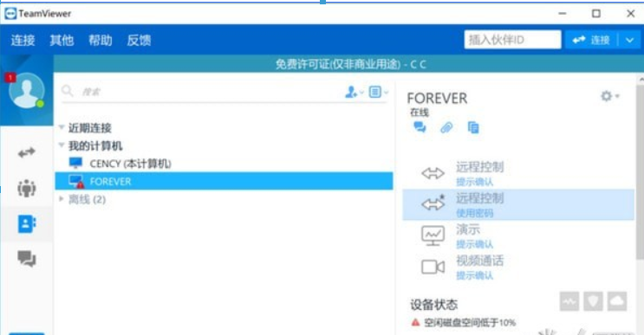Click the search magnifier icon
Image resolution: width=644 pixels, height=335 pixels.
tap(67, 91)
